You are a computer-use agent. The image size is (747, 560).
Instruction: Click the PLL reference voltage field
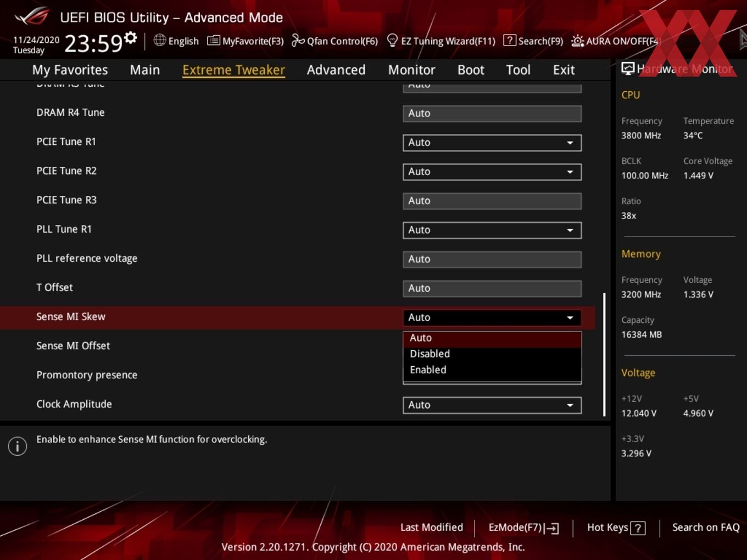492,259
